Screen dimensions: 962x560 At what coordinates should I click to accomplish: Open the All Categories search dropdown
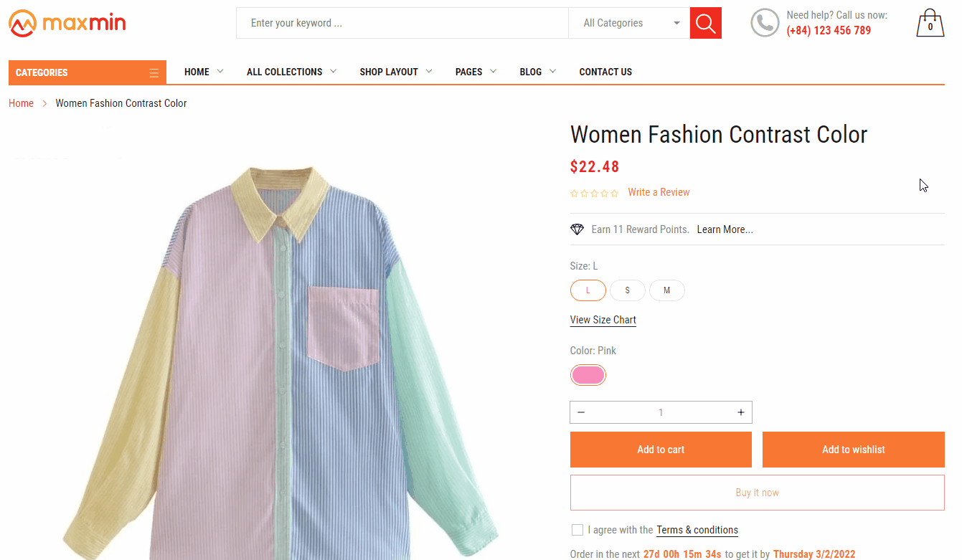pyautogui.click(x=629, y=23)
